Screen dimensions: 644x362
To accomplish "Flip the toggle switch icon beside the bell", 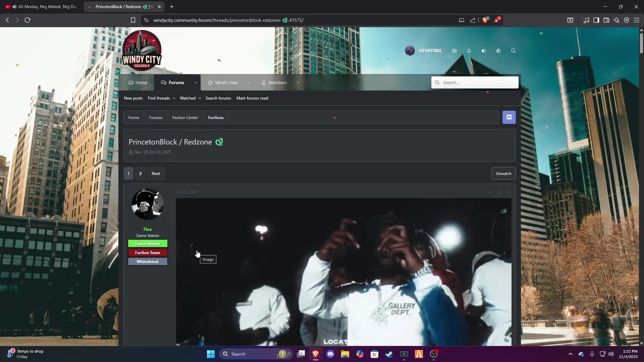I will pos(484,51).
